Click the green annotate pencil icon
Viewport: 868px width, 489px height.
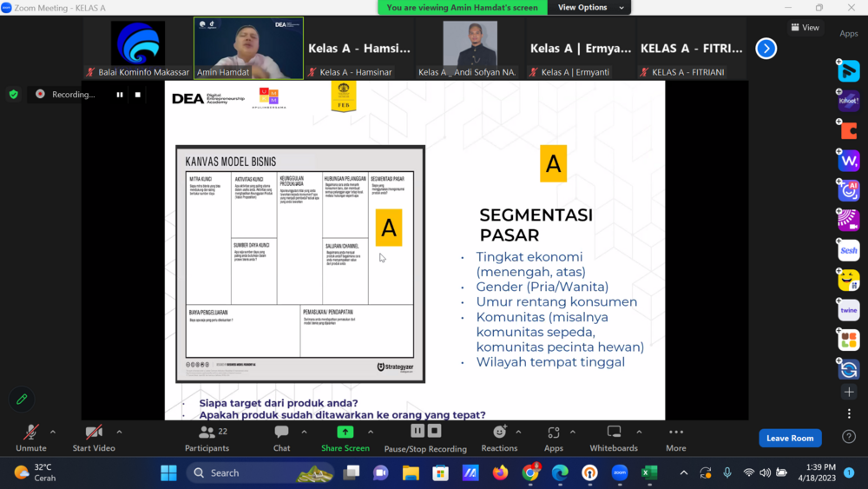click(x=22, y=400)
